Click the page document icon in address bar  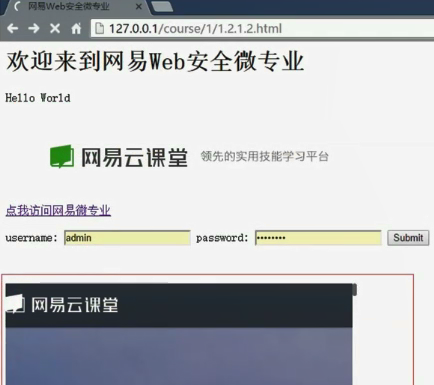(99, 28)
